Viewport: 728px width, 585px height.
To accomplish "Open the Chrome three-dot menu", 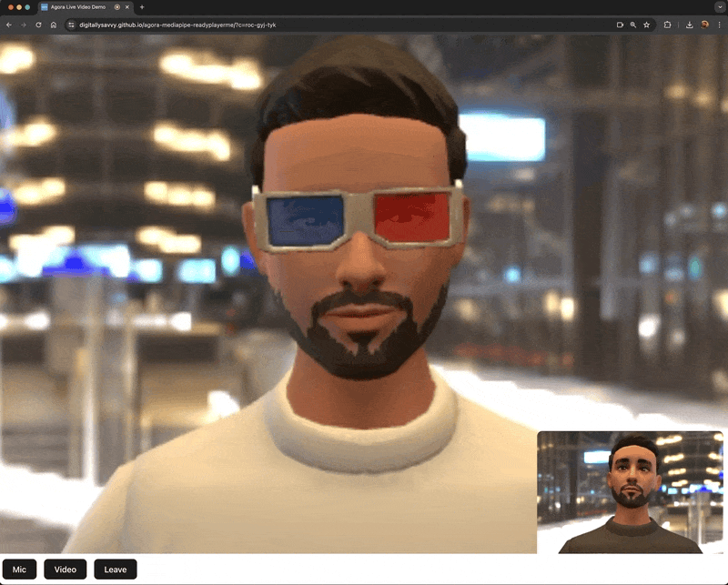I will tap(719, 26).
